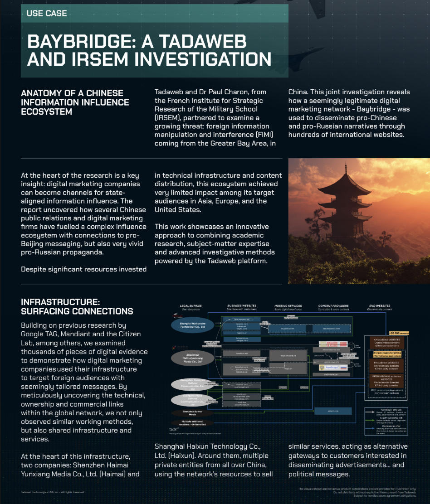Open the pagoda sunset photo

(359, 221)
